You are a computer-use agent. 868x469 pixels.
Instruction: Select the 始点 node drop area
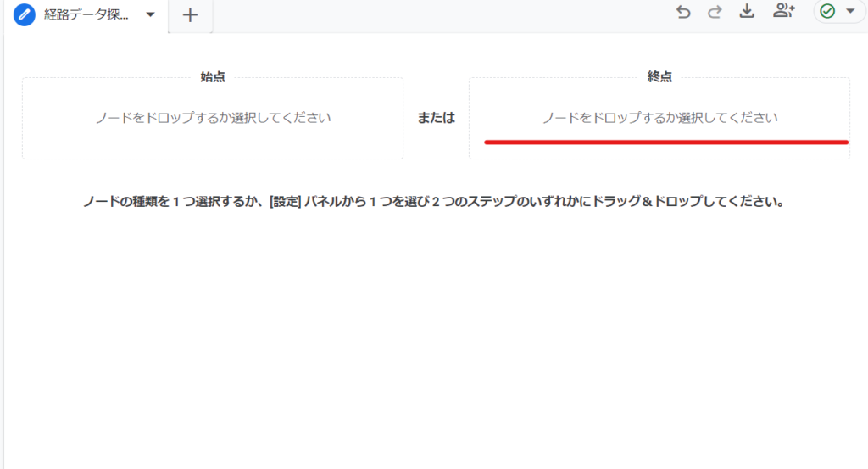(x=213, y=118)
